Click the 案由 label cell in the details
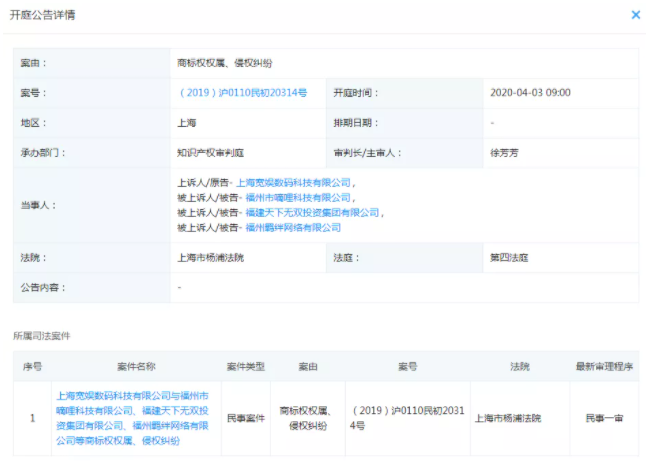Screen dimensions: 646x468 click(92, 63)
